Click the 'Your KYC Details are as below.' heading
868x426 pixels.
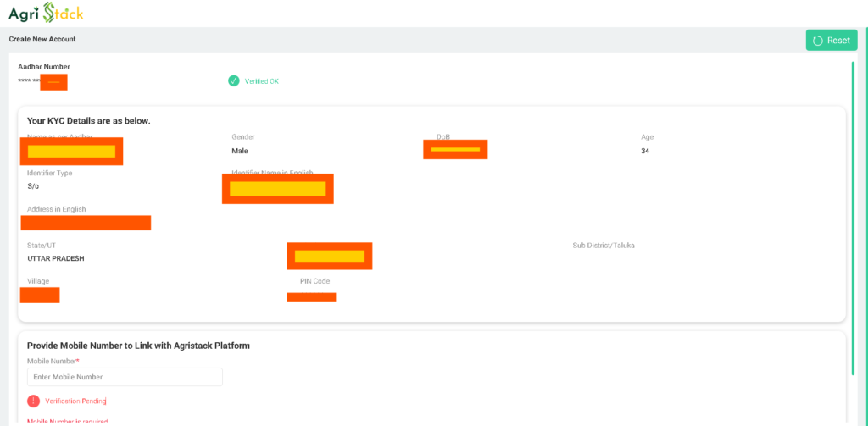coord(88,120)
